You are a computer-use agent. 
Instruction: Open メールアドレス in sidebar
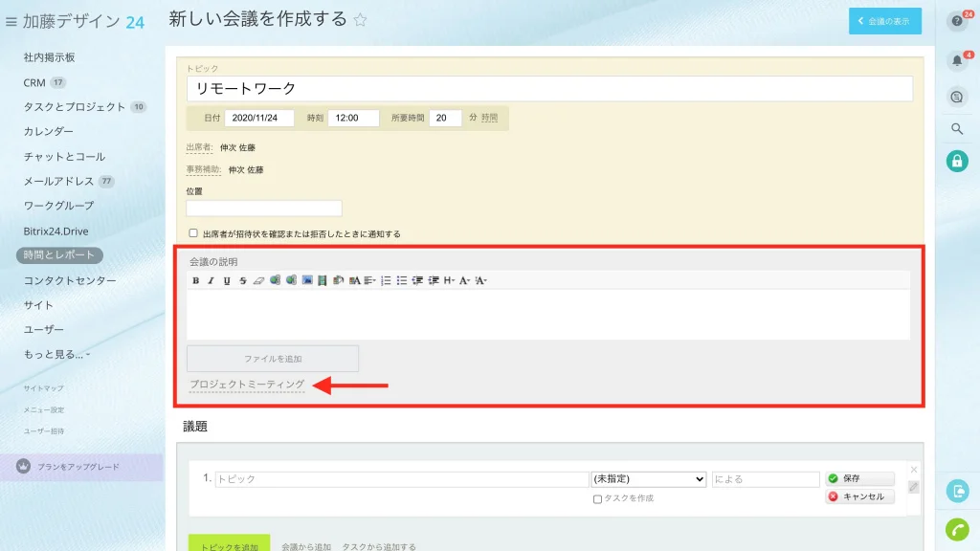click(x=58, y=181)
